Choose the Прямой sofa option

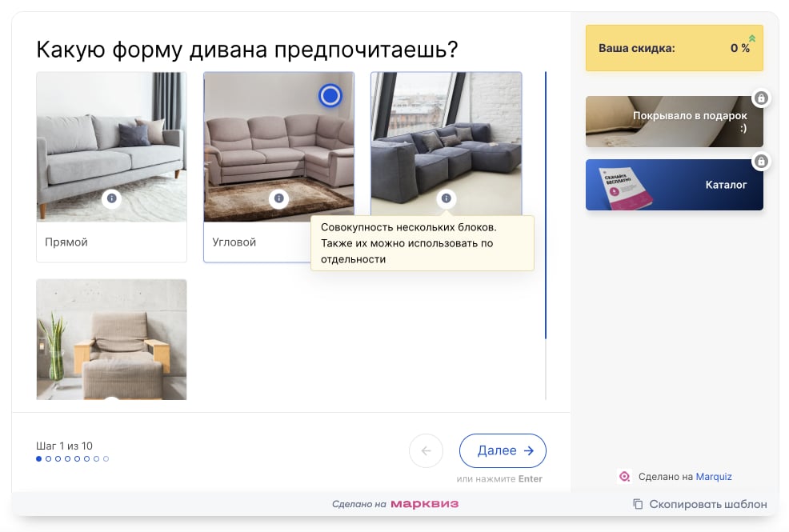click(112, 167)
